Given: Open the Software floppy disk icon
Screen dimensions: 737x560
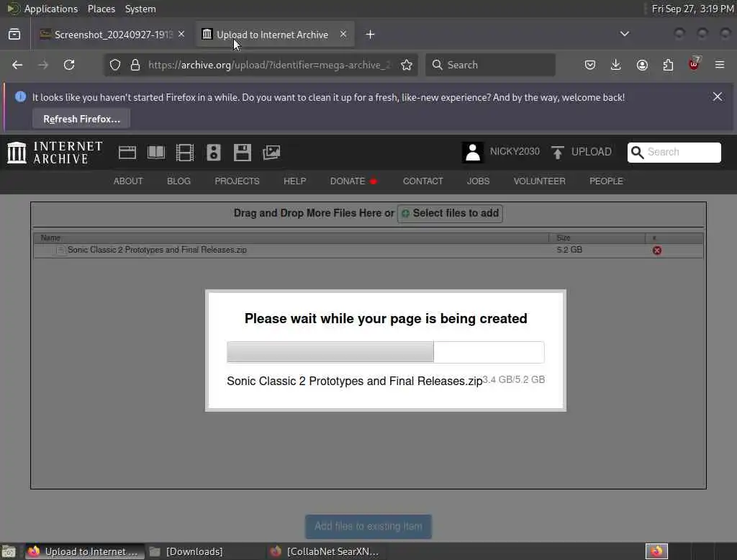Looking at the screenshot, I should coord(242,153).
